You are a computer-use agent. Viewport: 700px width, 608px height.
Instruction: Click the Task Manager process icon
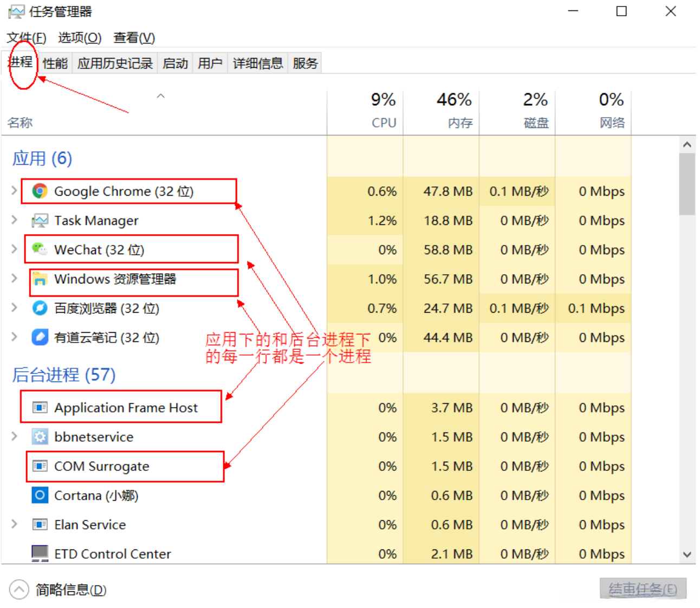[x=39, y=220]
